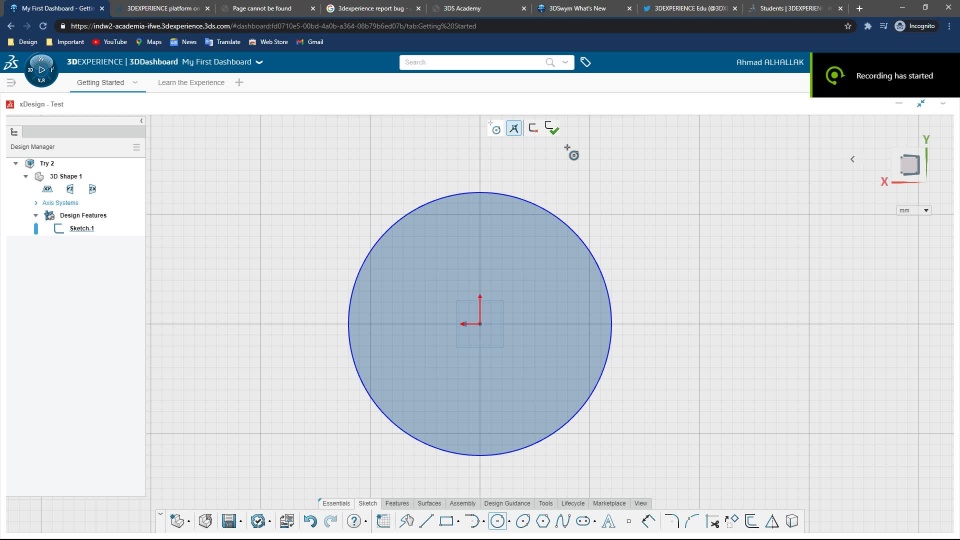Toggle construction geometry mode in context toolbar
The height and width of the screenshot is (540, 960).
[514, 128]
